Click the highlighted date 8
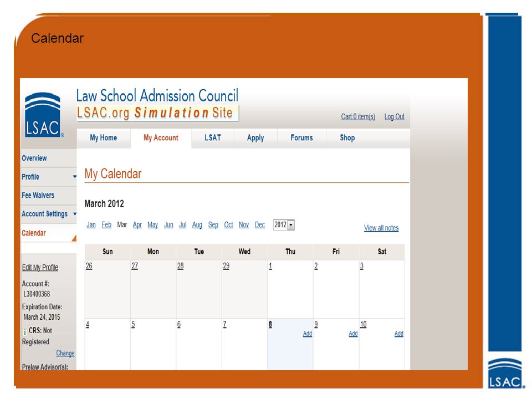 click(270, 324)
